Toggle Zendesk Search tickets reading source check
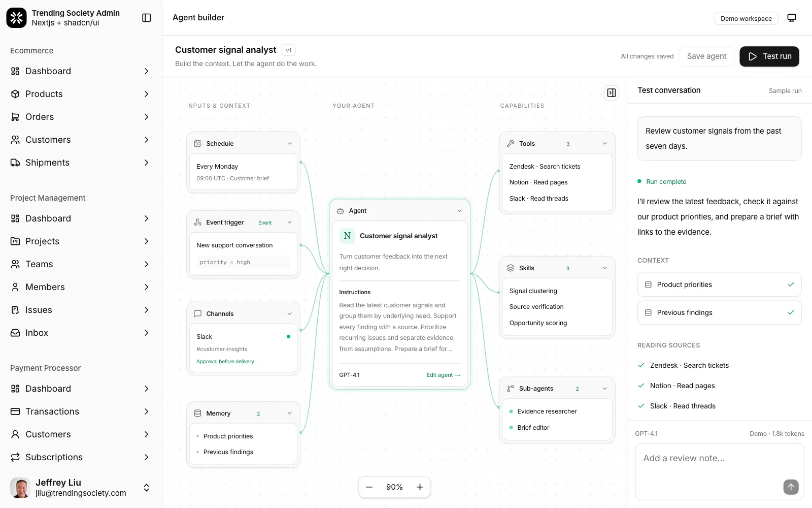Screen dimensions: 812x508 (641, 365)
